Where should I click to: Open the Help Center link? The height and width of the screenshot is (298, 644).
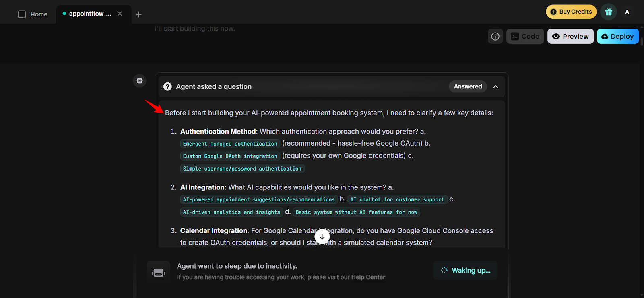point(368,277)
